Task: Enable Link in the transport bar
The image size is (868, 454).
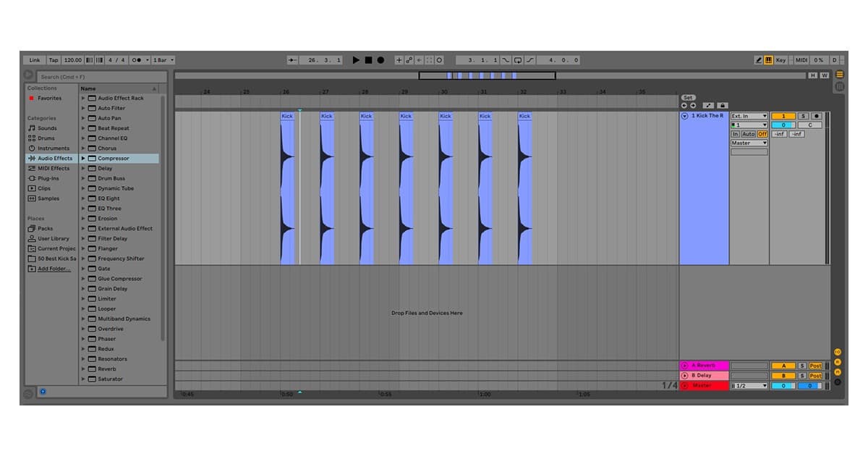Action: point(34,60)
